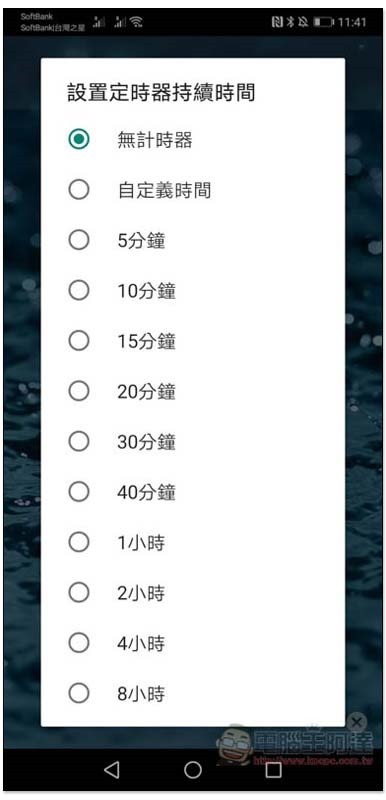Choose the 5分鐘 timer option
The image size is (386, 800).
pyautogui.click(x=193, y=240)
